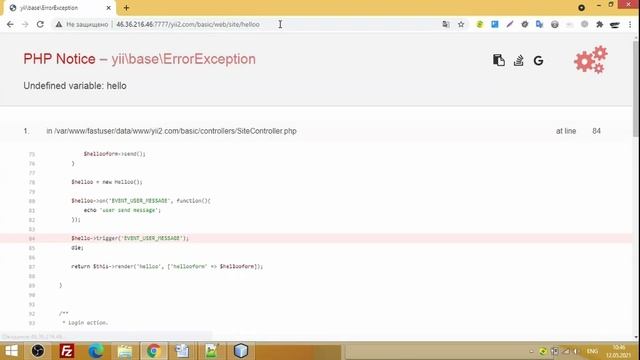Open the Windows Start button
The width and height of the screenshot is (640, 360).
(11, 351)
